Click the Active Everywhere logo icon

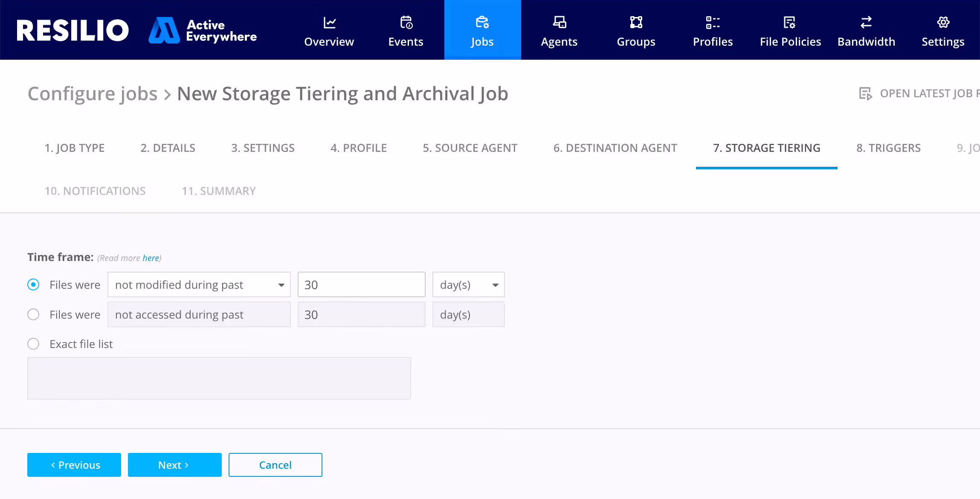[x=164, y=30]
